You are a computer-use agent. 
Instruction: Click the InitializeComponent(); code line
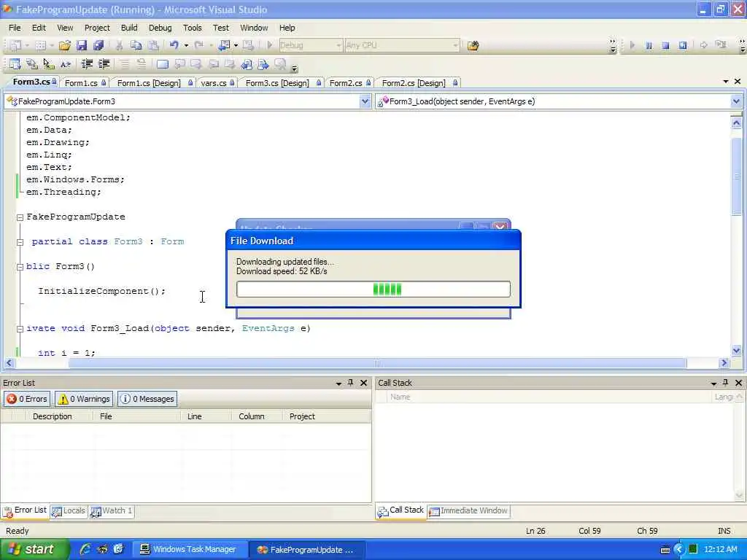click(x=102, y=291)
